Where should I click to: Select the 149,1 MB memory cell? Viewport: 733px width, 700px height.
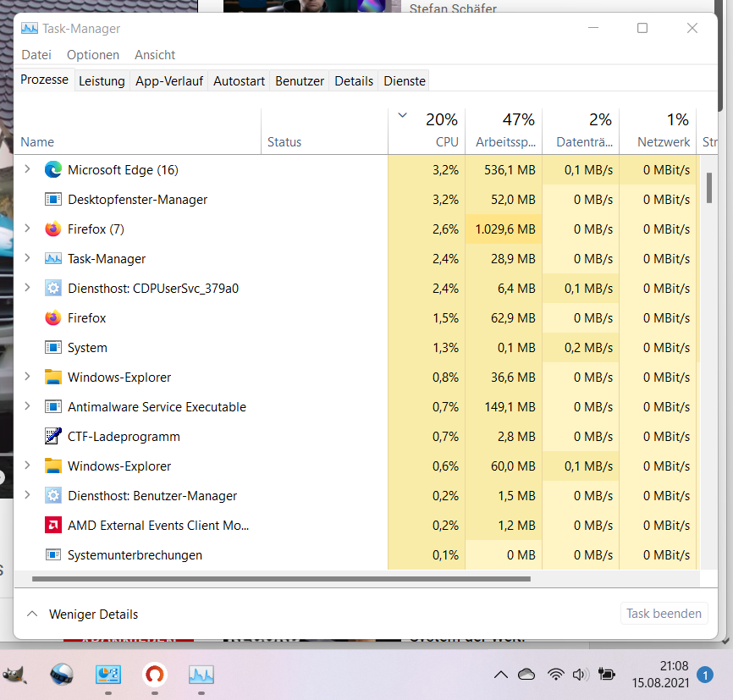tap(504, 406)
